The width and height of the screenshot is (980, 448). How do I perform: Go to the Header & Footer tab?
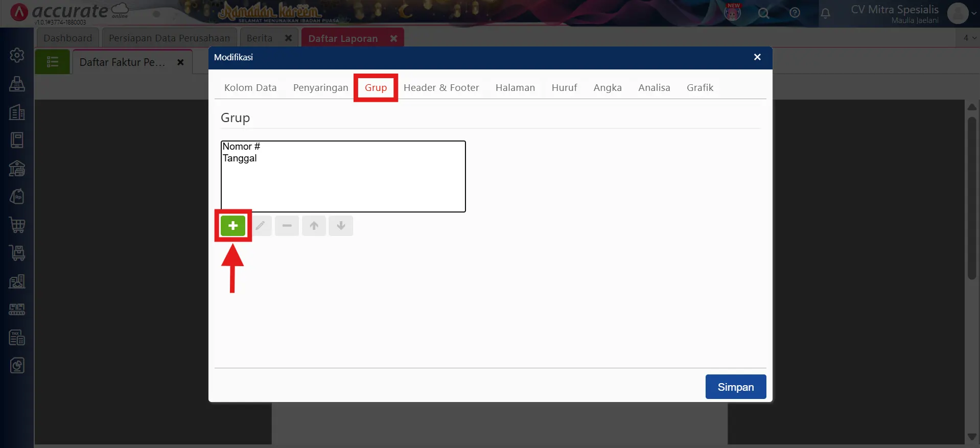pos(441,88)
